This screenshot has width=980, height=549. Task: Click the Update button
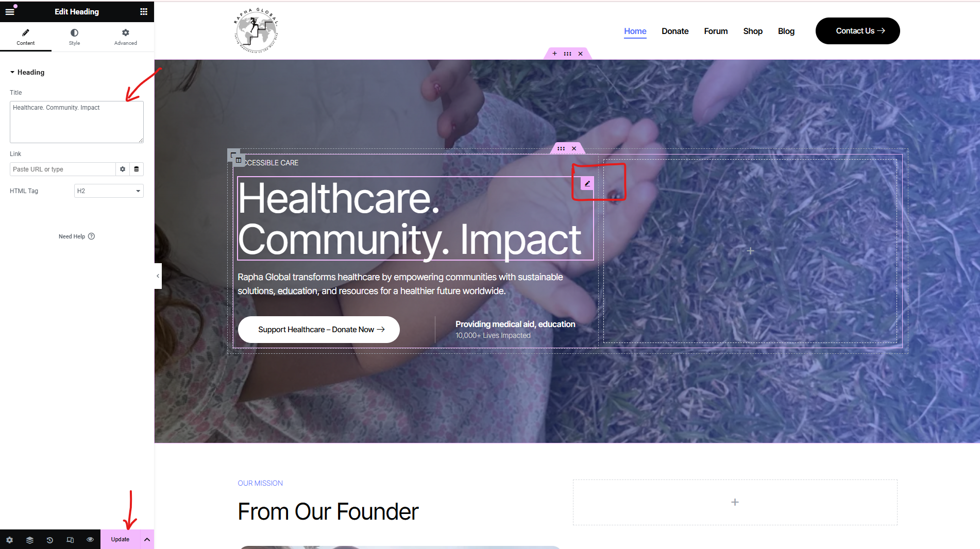(120, 540)
